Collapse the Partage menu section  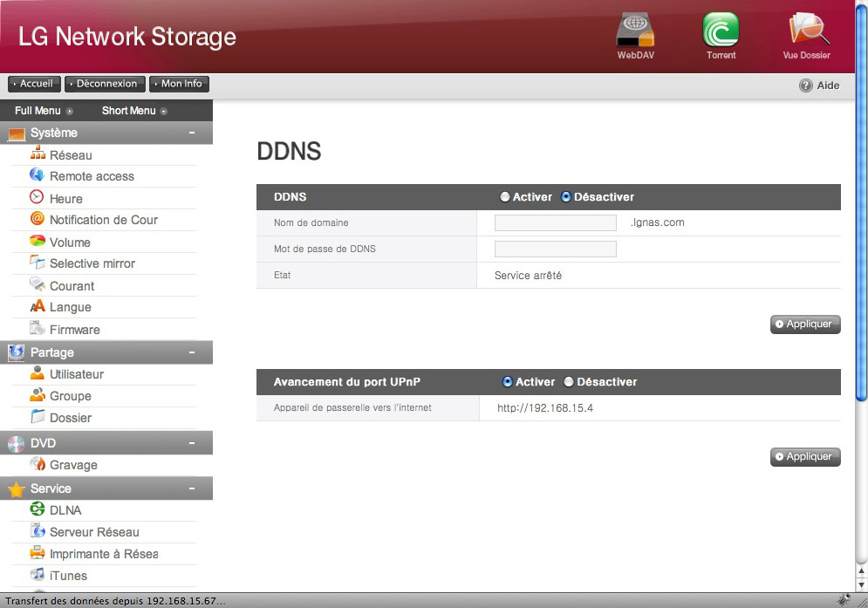coord(191,352)
